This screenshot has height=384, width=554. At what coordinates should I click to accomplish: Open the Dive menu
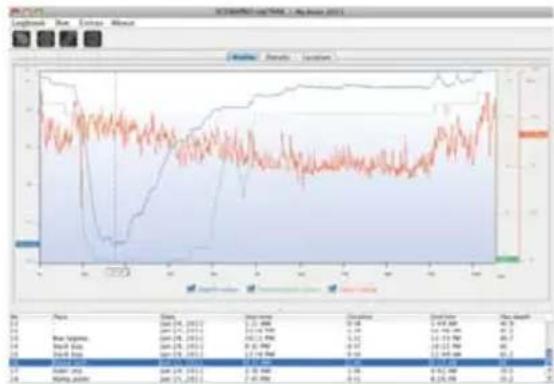tap(62, 23)
